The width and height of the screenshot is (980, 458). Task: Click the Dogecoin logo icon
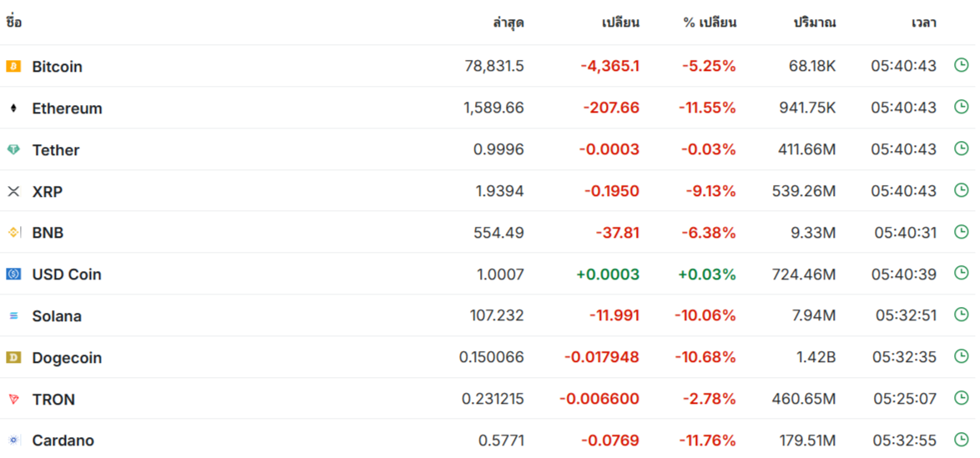click(13, 357)
